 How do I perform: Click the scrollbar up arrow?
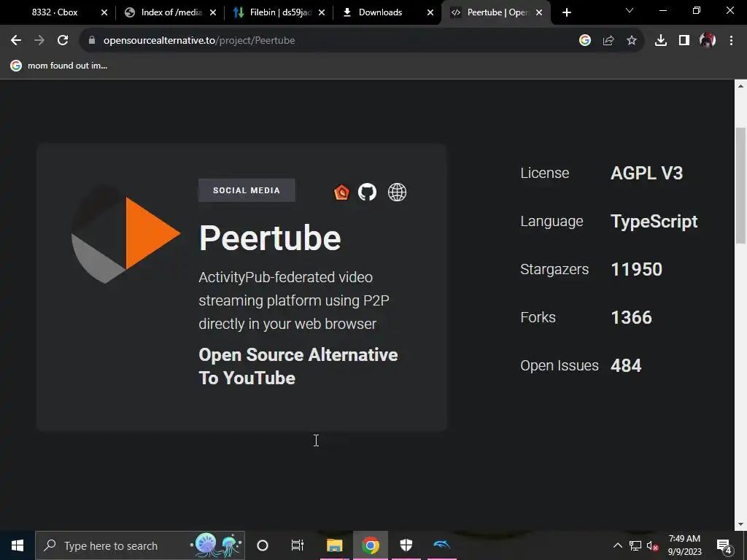pos(740,86)
